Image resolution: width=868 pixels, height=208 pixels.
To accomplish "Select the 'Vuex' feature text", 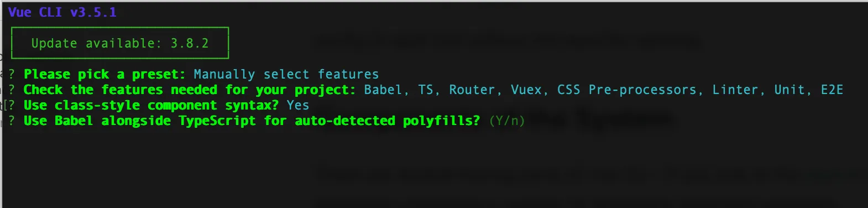I will (526, 90).
